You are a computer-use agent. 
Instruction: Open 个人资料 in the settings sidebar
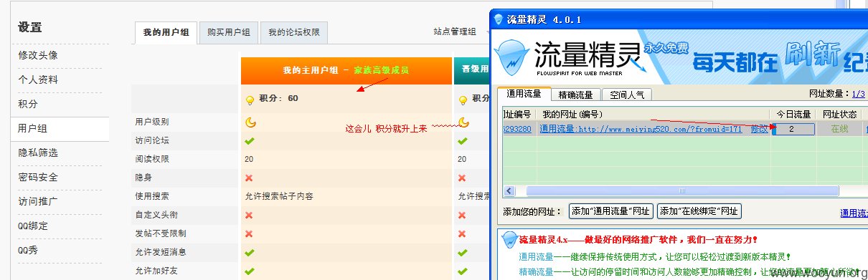38,79
